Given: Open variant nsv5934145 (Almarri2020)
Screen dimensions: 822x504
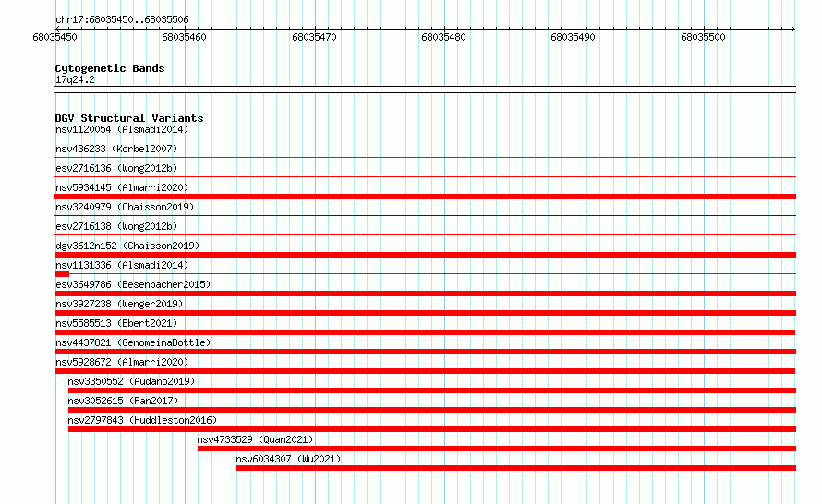Looking at the screenshot, I should (x=122, y=187).
